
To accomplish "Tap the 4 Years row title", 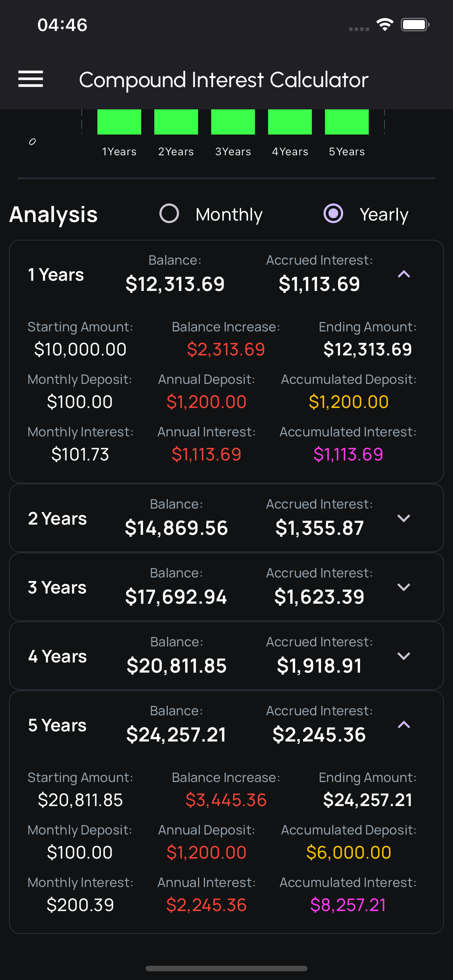I will coord(58,656).
